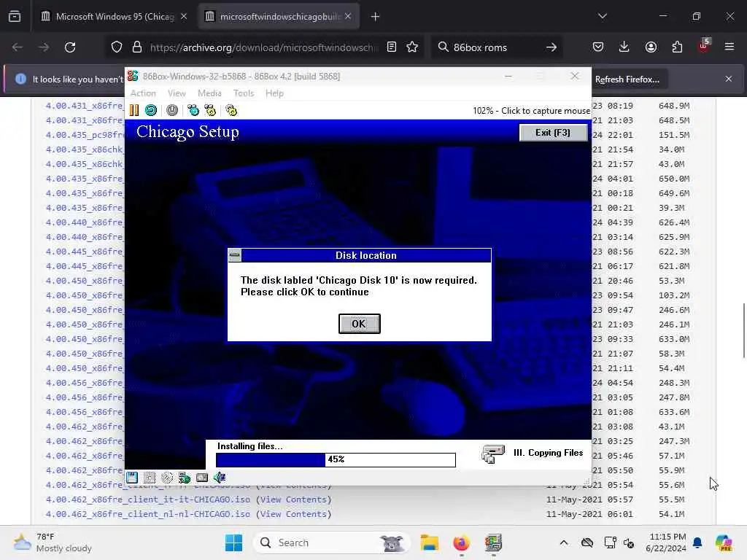Click '102% - Click to capture mouse' status text
The height and width of the screenshot is (560, 747).
[x=531, y=111]
